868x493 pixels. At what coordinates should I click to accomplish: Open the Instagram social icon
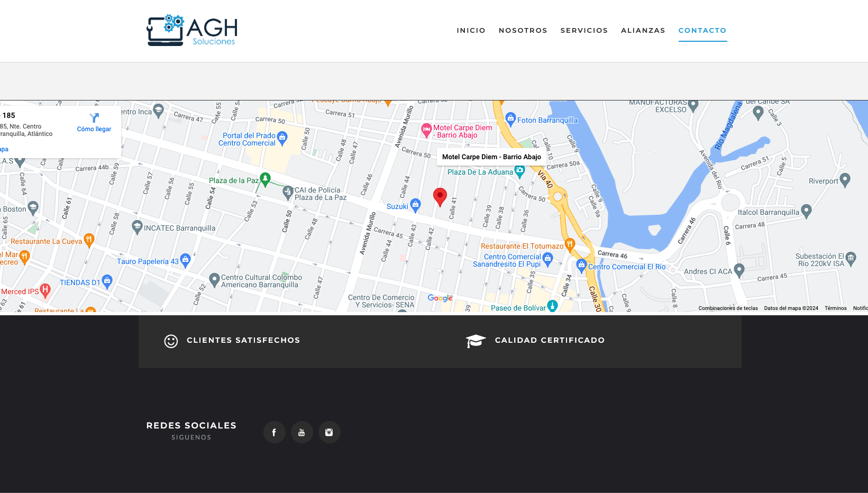point(329,432)
